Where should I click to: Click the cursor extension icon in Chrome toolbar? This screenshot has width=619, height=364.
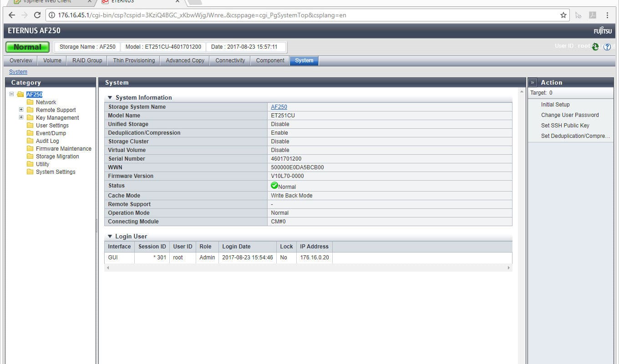(x=578, y=15)
